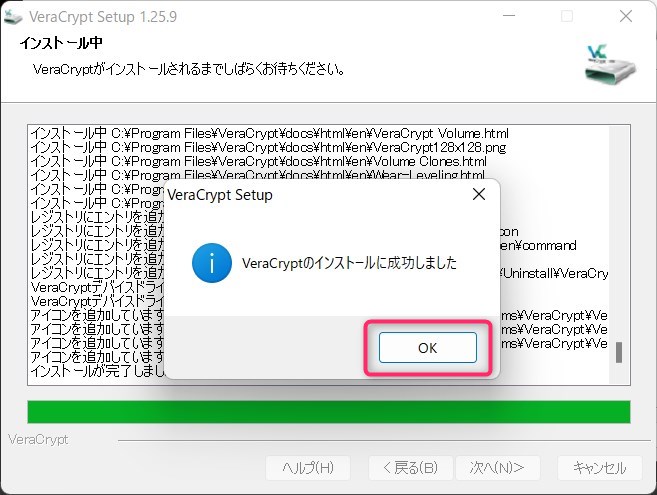Image resolution: width=657 pixels, height=495 pixels.
Task: Click the インストールが完了しました log line
Action: pos(98,371)
